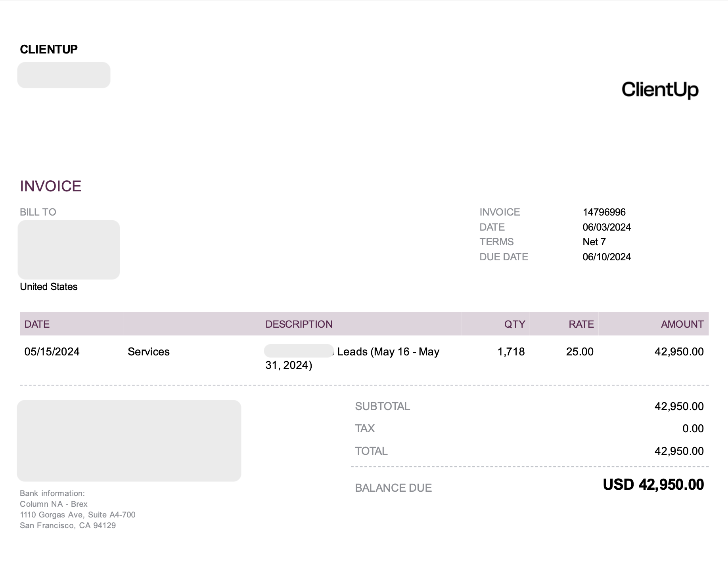Click the quantity value 1,718
728x588 pixels.
click(511, 352)
